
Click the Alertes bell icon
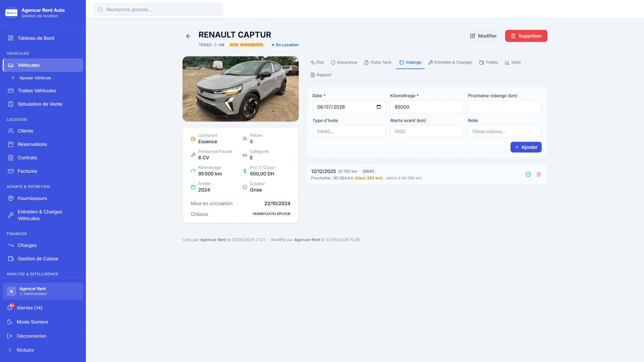tap(10, 308)
